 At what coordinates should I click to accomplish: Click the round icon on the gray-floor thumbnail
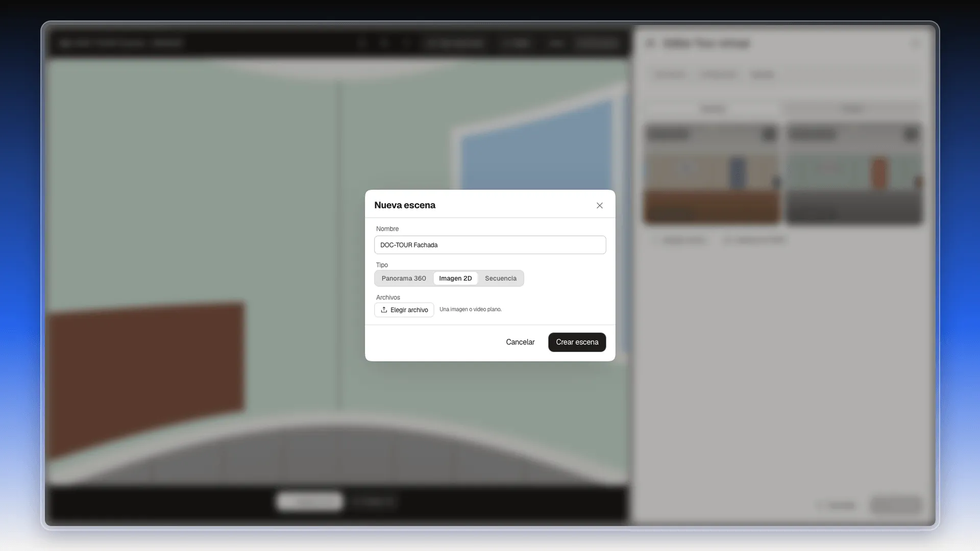pos(911,134)
